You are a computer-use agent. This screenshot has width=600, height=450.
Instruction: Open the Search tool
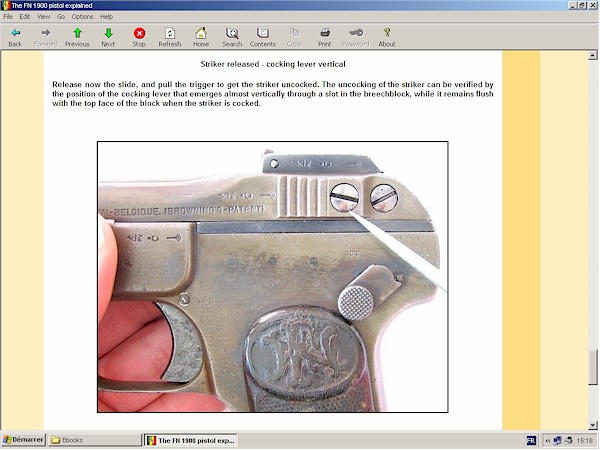click(x=232, y=37)
